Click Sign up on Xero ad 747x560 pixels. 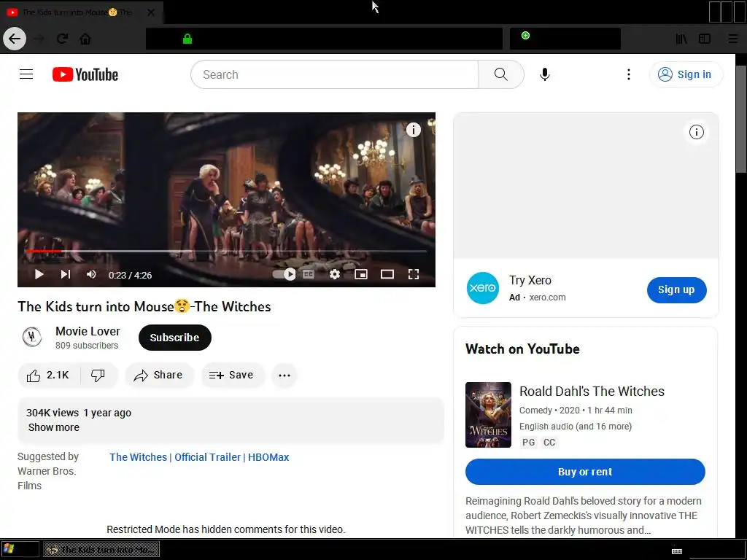[x=676, y=289]
